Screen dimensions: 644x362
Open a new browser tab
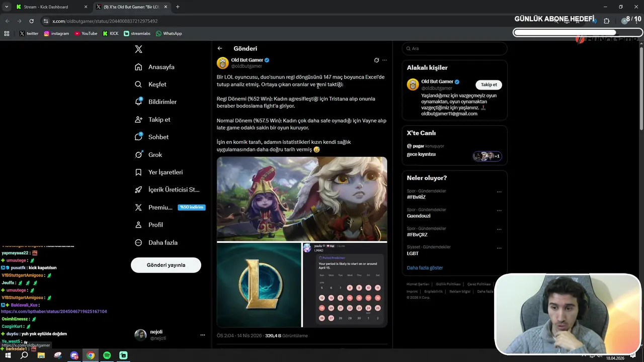coord(178,7)
